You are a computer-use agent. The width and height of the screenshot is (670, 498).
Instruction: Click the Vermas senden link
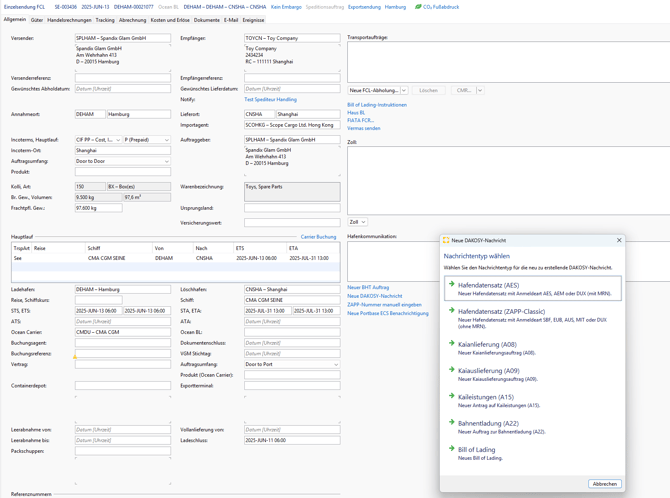point(364,128)
